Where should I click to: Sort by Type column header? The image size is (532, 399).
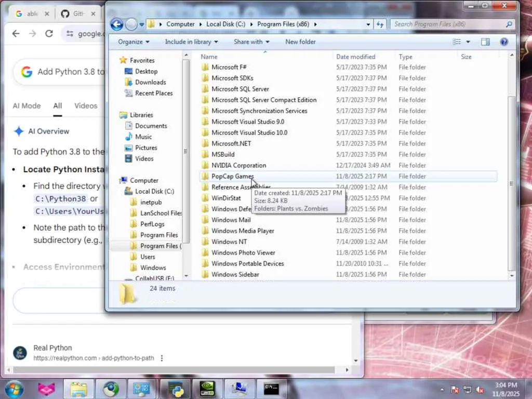[405, 57]
